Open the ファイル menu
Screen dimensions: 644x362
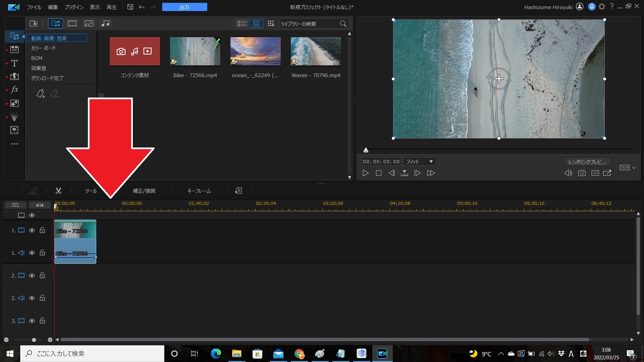pos(34,7)
